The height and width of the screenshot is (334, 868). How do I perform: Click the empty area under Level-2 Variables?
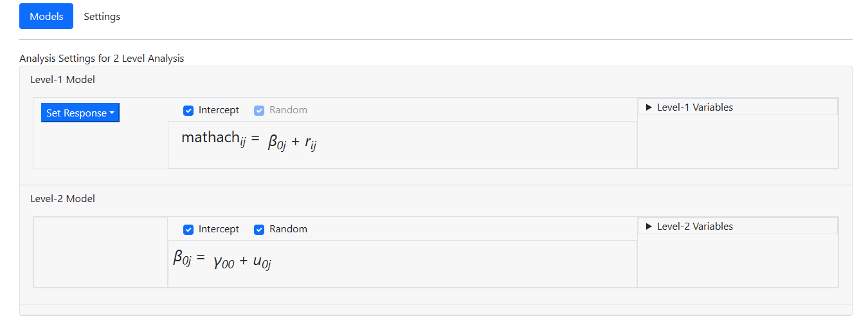pyautogui.click(x=737, y=261)
